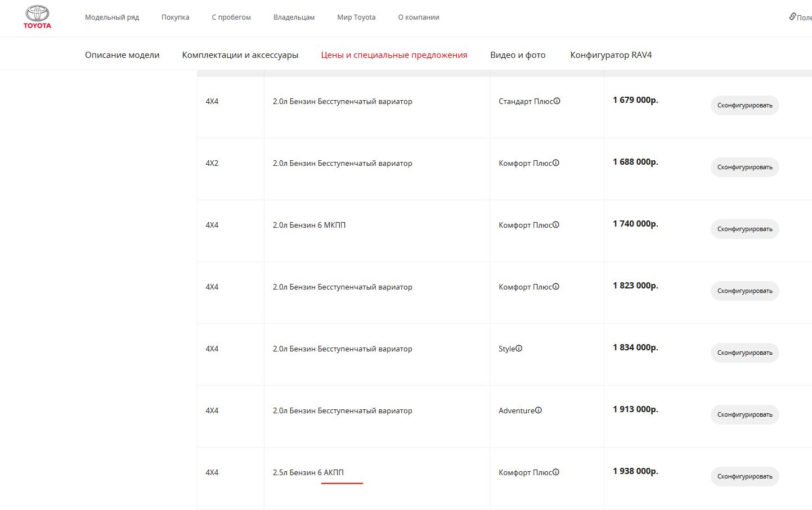Click Сконфигурировать for the 1 823 000р. model
This screenshot has width=812, height=510.
744,291
